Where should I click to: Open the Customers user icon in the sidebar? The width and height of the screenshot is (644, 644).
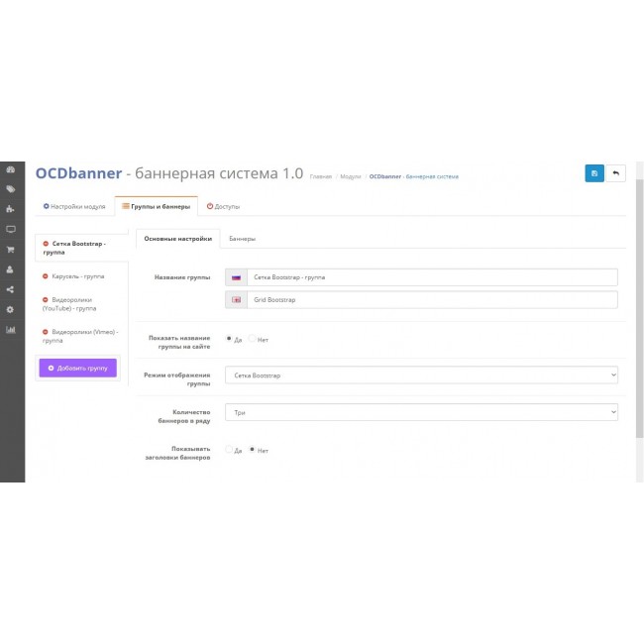pyautogui.click(x=11, y=268)
